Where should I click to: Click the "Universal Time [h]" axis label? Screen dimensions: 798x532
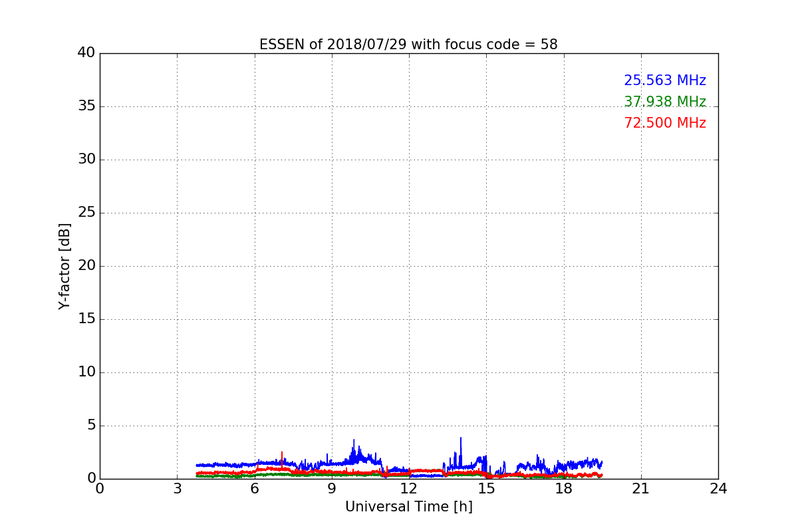click(409, 507)
